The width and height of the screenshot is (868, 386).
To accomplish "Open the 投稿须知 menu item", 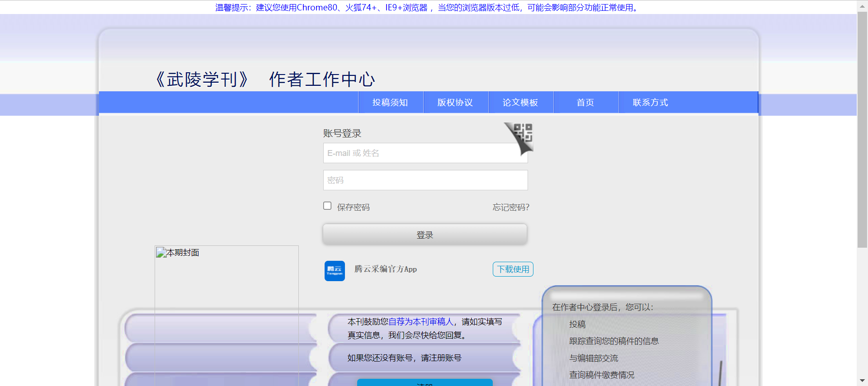I will pyautogui.click(x=390, y=103).
